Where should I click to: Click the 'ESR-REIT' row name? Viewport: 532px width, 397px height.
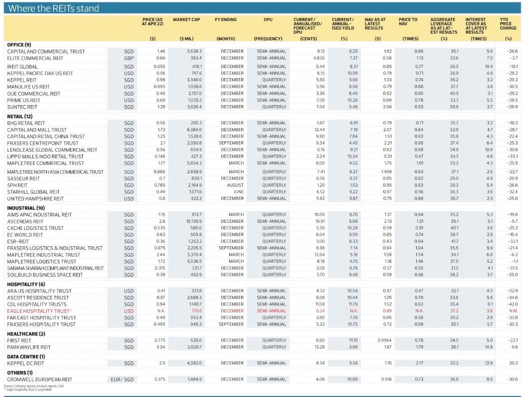[19, 242]
